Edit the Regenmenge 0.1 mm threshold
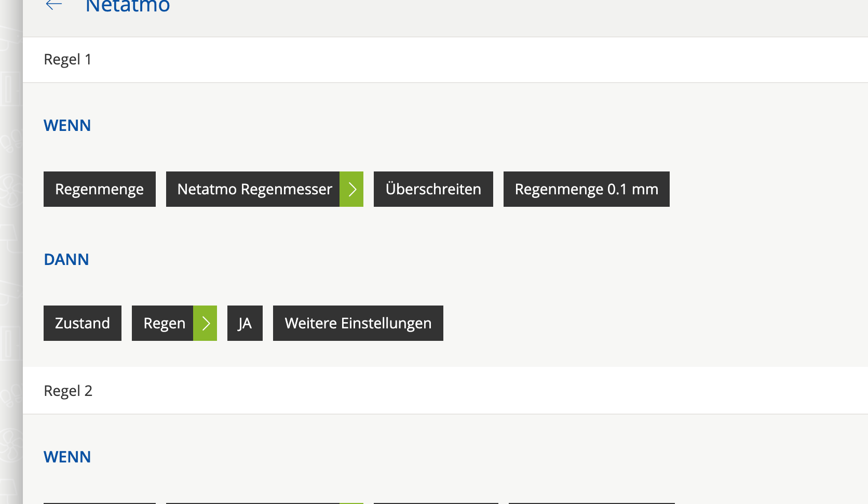Screen dimensions: 868x504 coord(586,189)
